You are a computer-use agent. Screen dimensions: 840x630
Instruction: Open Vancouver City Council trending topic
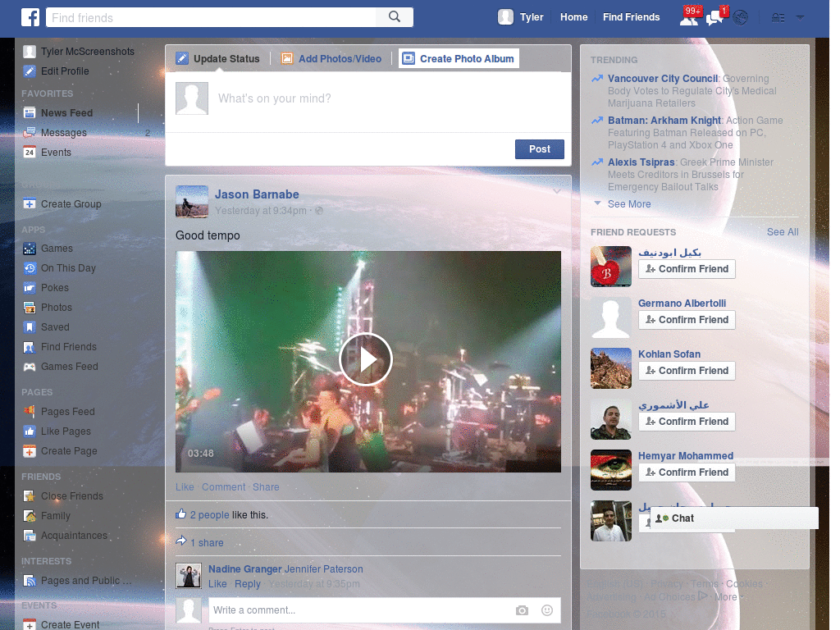coord(663,79)
